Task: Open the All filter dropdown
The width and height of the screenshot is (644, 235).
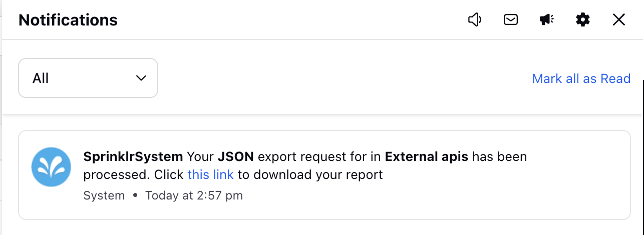Action: (x=88, y=78)
